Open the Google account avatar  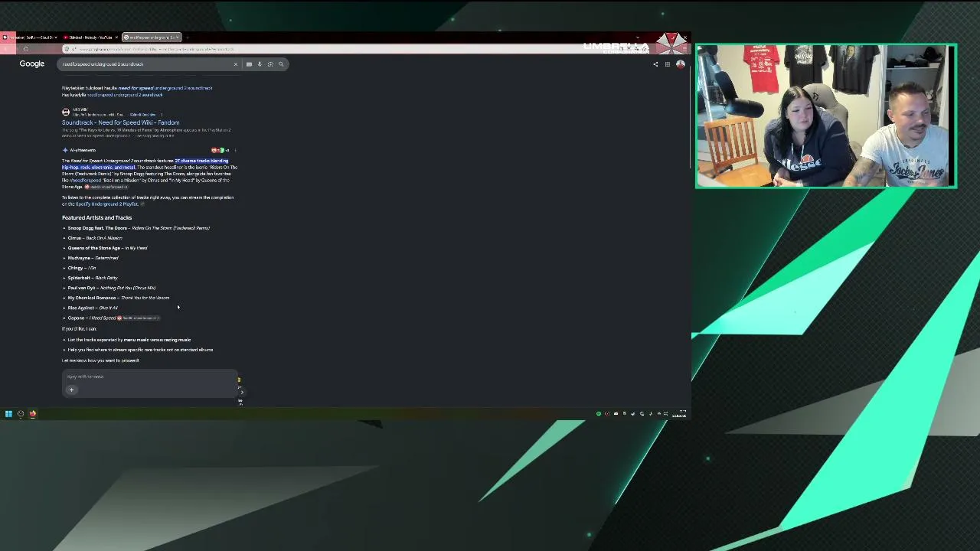(680, 64)
